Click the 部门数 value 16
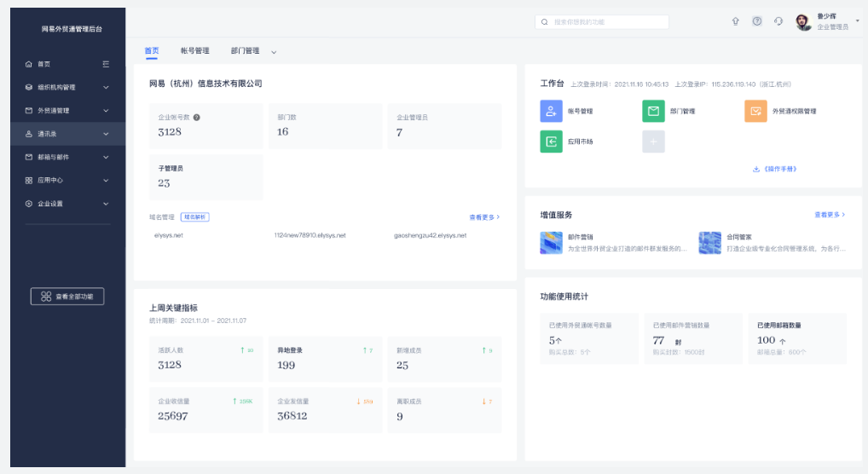 pos(283,132)
